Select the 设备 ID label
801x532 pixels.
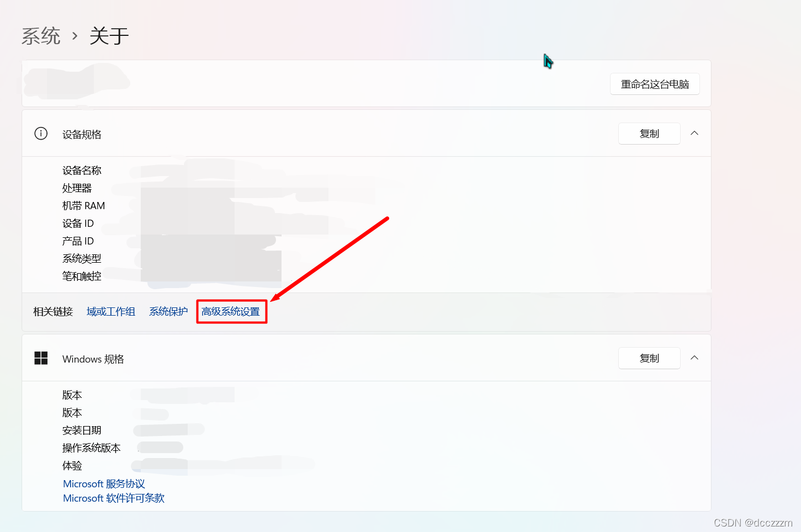tap(78, 224)
